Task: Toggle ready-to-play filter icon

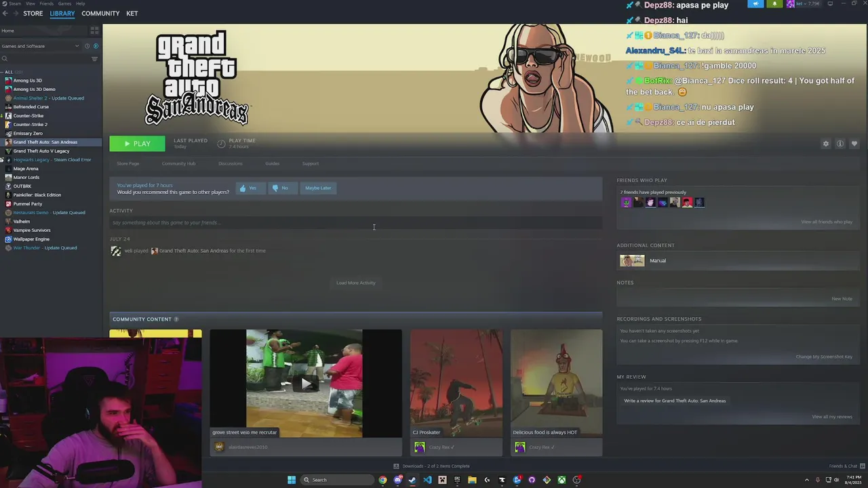Action: coord(96,46)
